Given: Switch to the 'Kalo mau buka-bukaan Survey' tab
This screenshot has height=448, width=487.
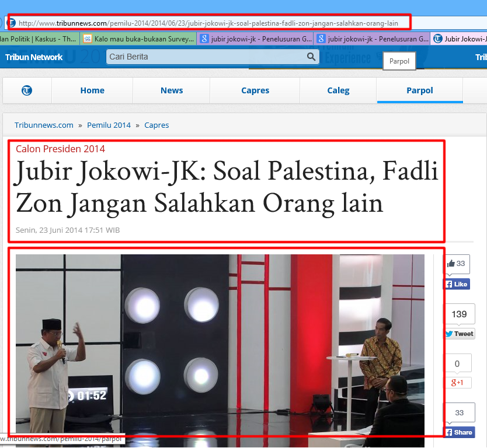Looking at the screenshot, I should pos(138,38).
